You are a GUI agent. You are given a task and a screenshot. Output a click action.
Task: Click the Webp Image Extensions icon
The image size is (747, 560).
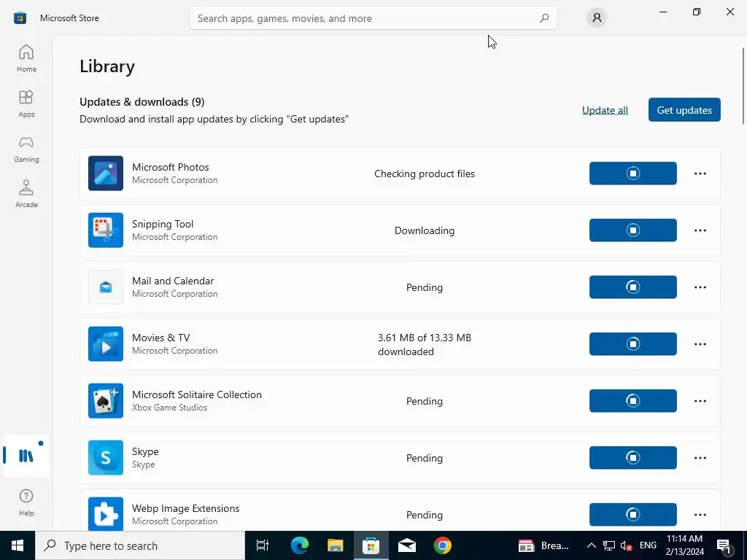pyautogui.click(x=106, y=514)
